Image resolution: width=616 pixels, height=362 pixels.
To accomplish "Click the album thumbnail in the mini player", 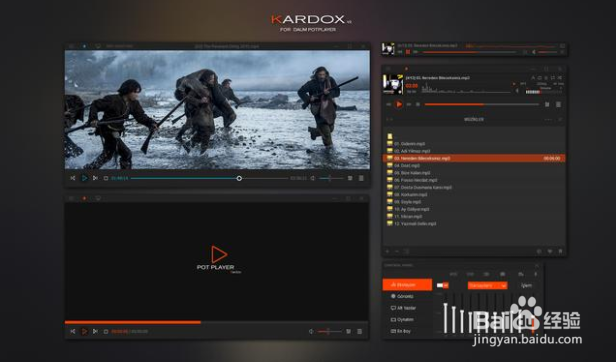I will tap(388, 49).
